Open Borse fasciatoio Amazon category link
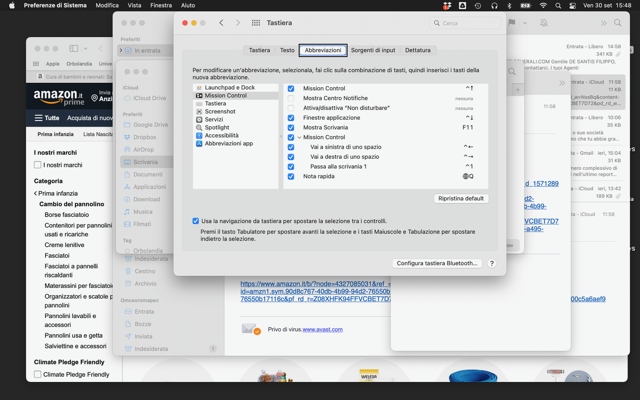The image size is (640, 400). [x=67, y=215]
